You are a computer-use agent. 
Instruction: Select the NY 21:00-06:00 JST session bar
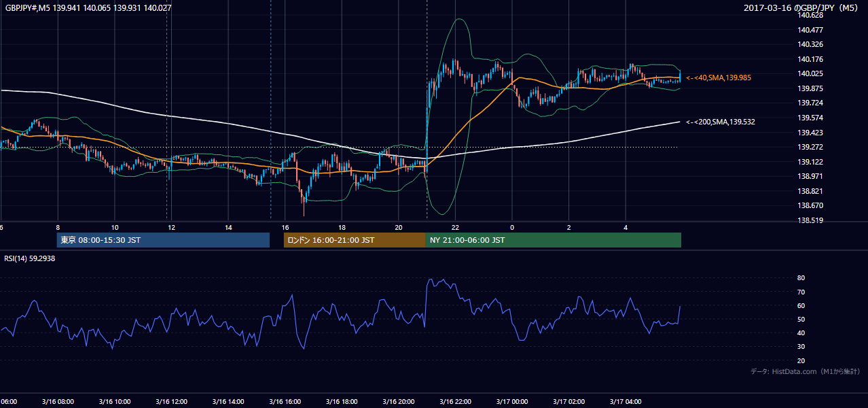pos(554,240)
